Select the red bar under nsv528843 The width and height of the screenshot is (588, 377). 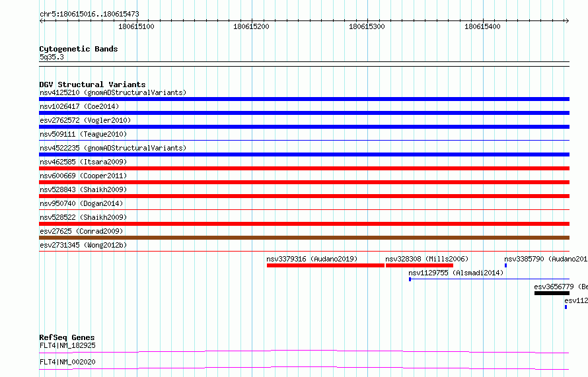[x=304, y=196]
